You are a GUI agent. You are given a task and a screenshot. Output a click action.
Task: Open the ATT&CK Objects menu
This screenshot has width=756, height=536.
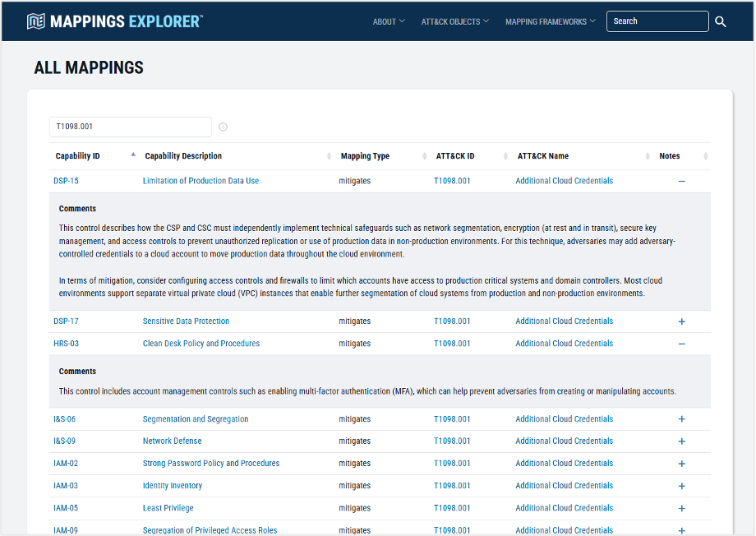[454, 21]
